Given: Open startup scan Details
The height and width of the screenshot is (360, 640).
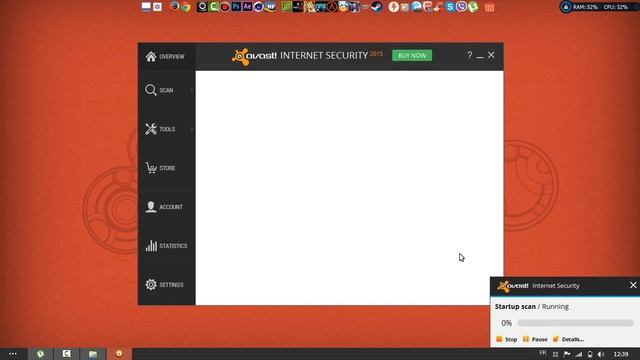Looking at the screenshot, I should click(x=568, y=339).
